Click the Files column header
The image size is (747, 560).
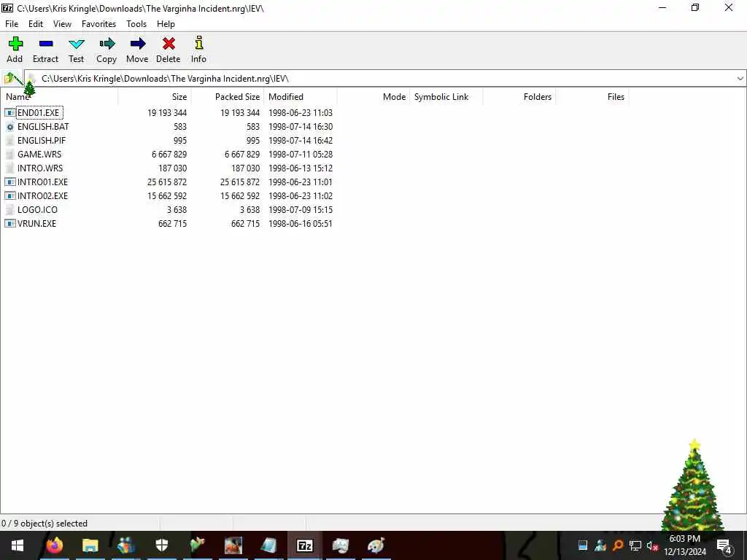coord(592,97)
